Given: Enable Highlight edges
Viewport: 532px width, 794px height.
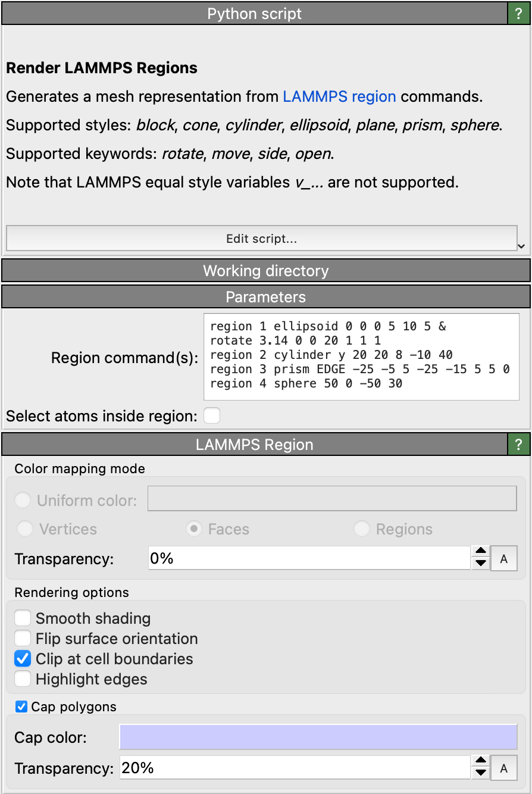Looking at the screenshot, I should coord(22,679).
